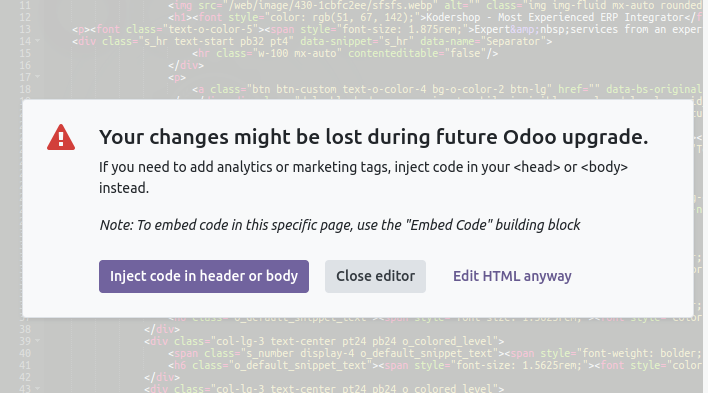The width and height of the screenshot is (708, 393).
Task: Collapse the fold arrow beside line 17
Action: coord(37,77)
